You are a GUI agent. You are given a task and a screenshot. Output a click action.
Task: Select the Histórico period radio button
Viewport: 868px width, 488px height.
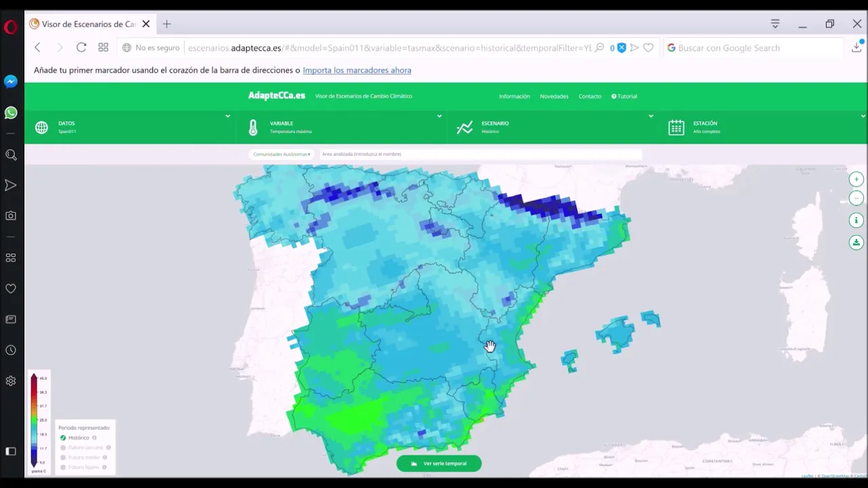pos(63,438)
